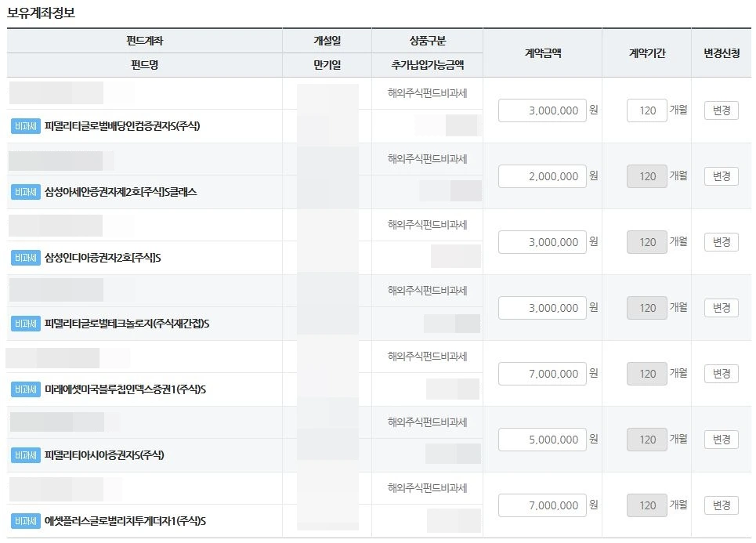Focus 계약기간 field of 에셋플러스글로벌리치투게더자1(주식)S
Image resolution: width=756 pixels, height=543 pixels.
(647, 505)
